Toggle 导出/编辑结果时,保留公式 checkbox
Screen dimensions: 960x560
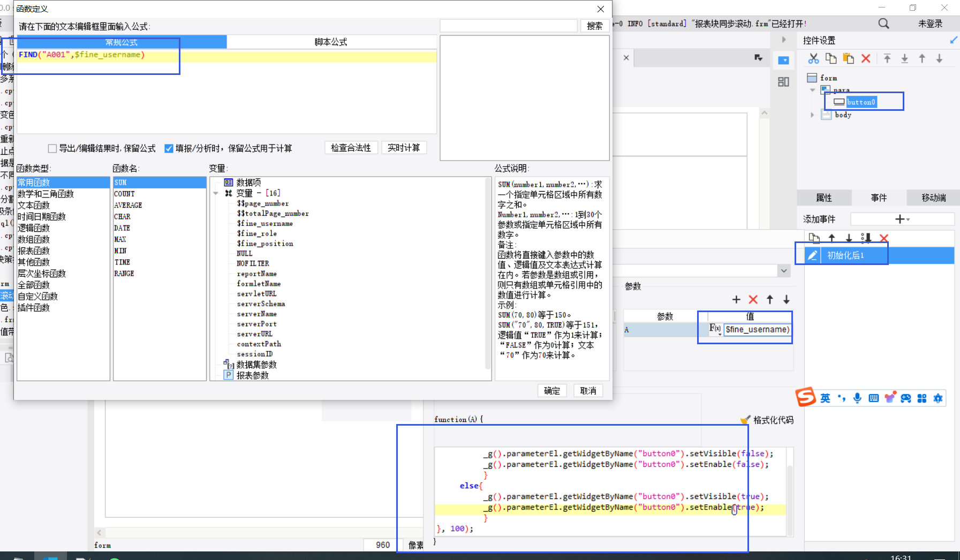(52, 148)
